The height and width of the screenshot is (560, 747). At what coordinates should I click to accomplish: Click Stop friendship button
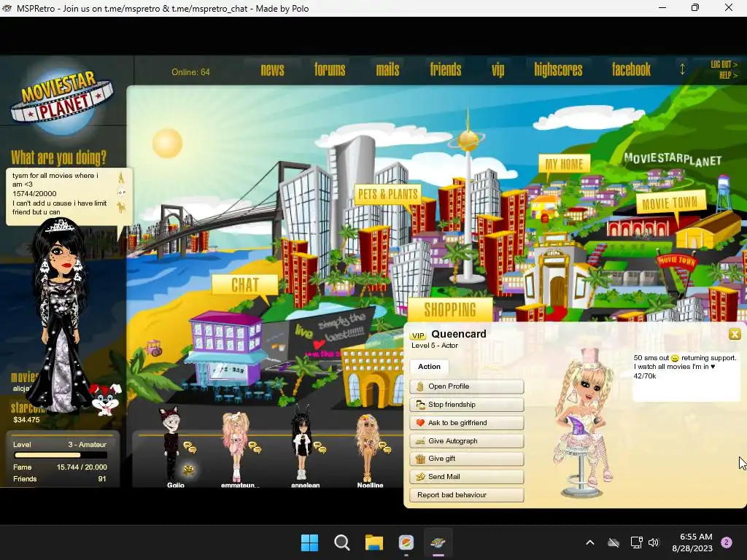(x=467, y=405)
